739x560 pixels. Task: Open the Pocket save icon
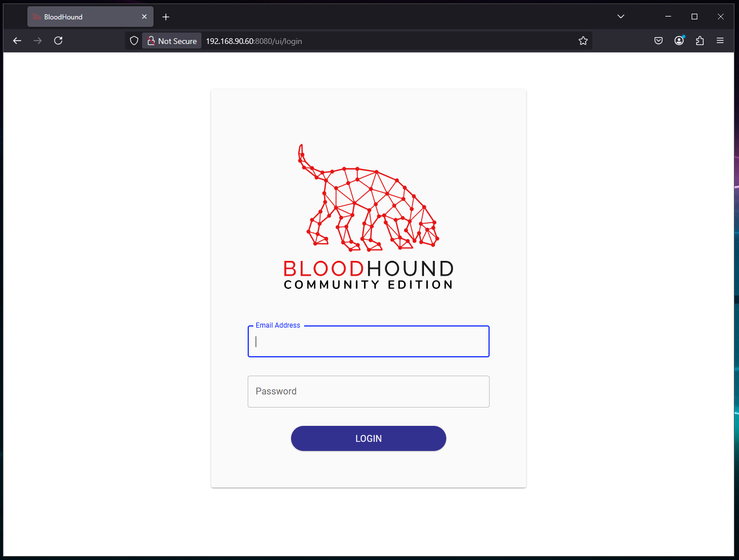pyautogui.click(x=659, y=41)
